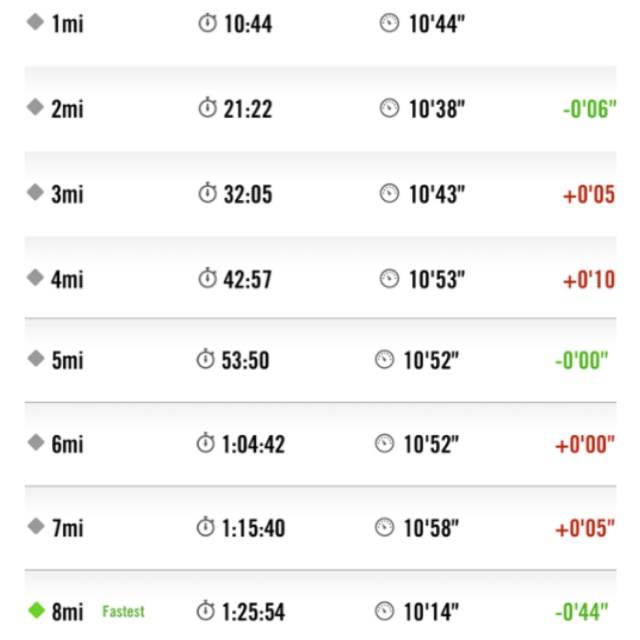Image resolution: width=640 pixels, height=640 pixels.
Task: Click the 10'58" pace value
Action: click(x=432, y=527)
